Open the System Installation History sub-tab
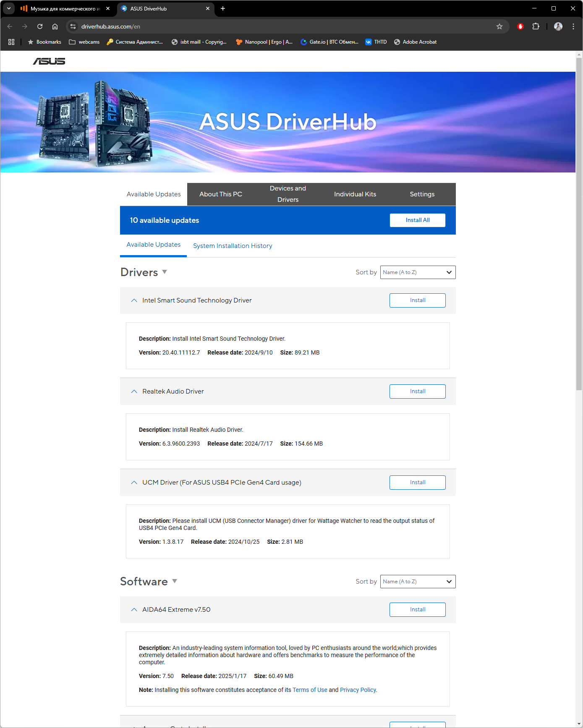The image size is (583, 728). coord(233,246)
